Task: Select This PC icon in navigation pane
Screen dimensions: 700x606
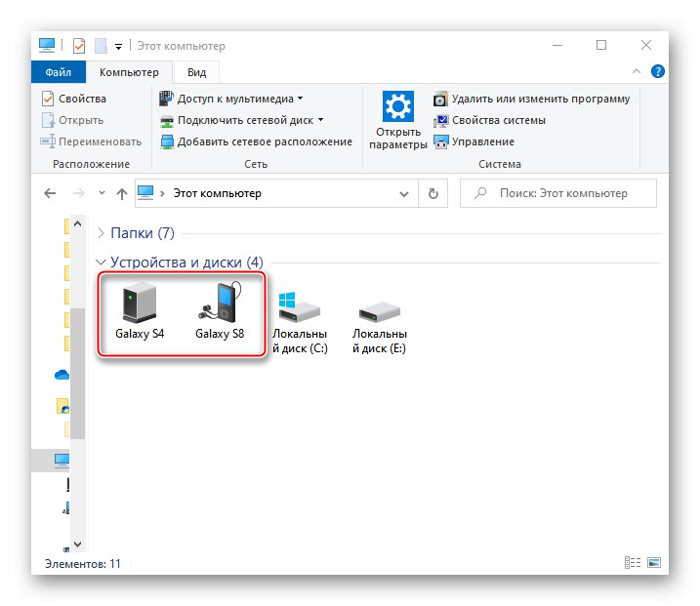Action: pyautogui.click(x=62, y=460)
